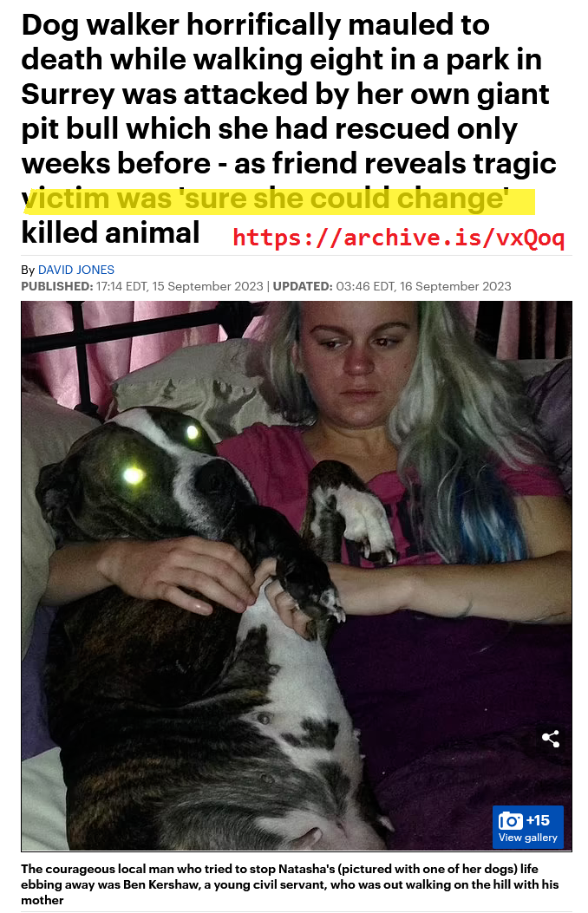This screenshot has width=588, height=913.
Task: Click the word 'mother' ending the caption
Action: click(x=42, y=900)
